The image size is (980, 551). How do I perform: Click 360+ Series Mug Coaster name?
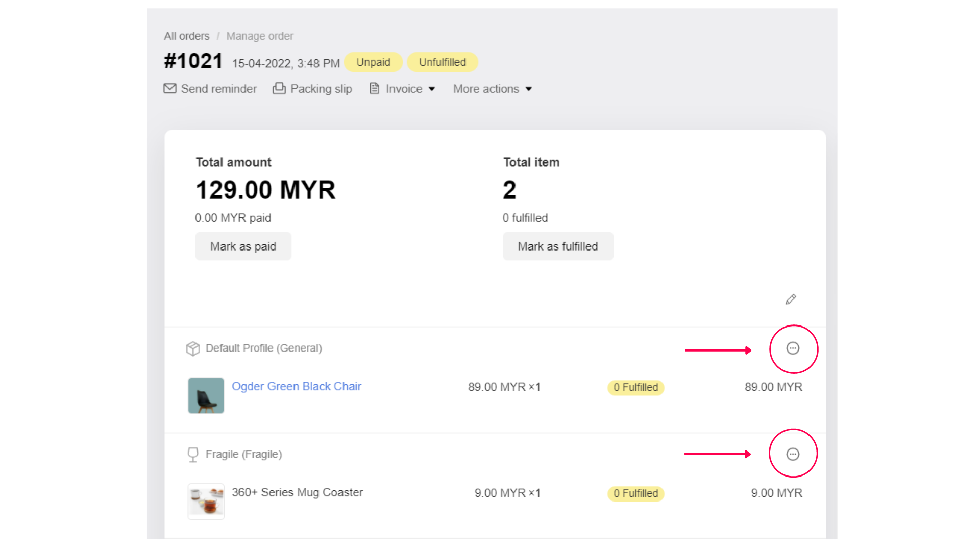click(298, 492)
